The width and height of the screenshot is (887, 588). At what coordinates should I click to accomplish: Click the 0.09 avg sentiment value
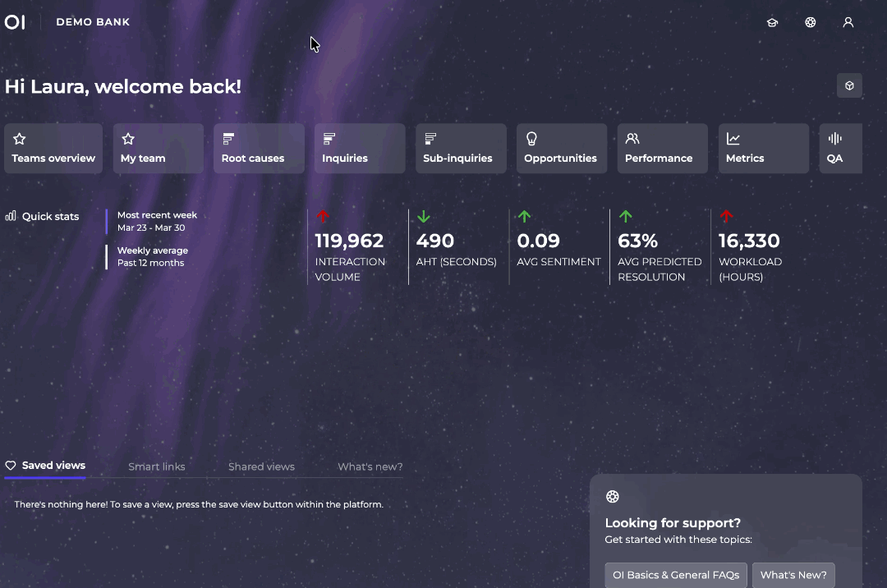(539, 241)
